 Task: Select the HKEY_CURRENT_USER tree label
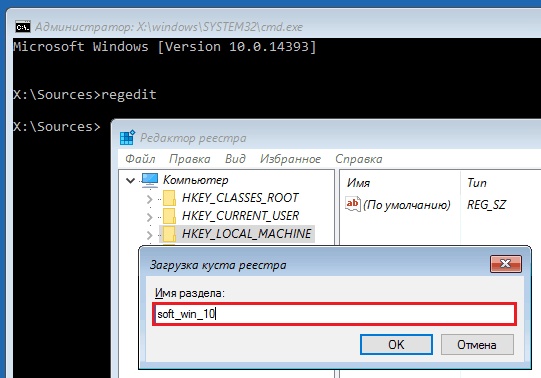[240, 216]
